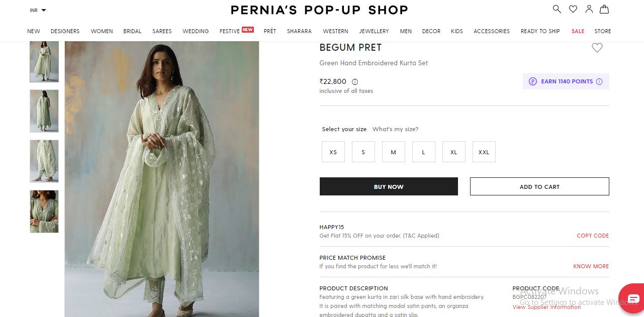Viewport: 644px width, 317px height.
Task: Choose size XXL
Action: pos(484,152)
